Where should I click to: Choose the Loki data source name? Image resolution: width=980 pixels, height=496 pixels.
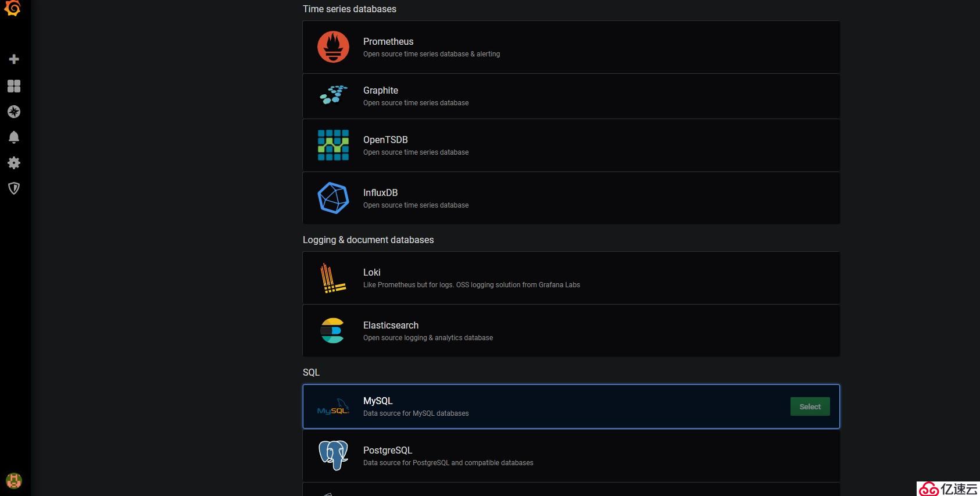click(x=372, y=272)
